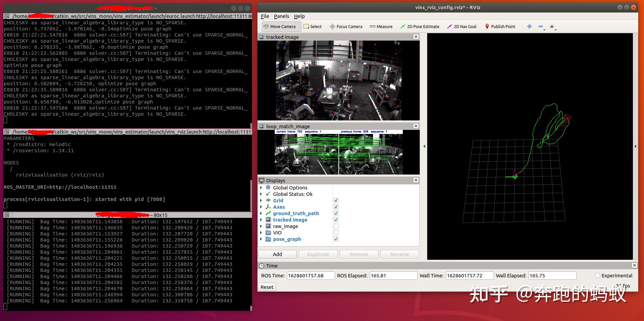644x321 pixels.
Task: Disable the Grid display checkbox
Action: tap(336, 200)
